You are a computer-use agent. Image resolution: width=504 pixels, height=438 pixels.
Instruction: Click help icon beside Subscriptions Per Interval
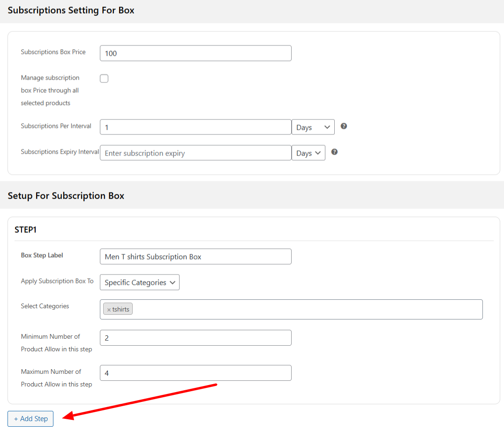click(344, 126)
